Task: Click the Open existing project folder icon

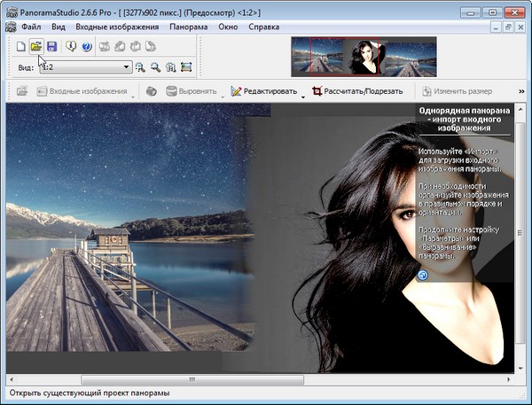Action: pyautogui.click(x=36, y=46)
